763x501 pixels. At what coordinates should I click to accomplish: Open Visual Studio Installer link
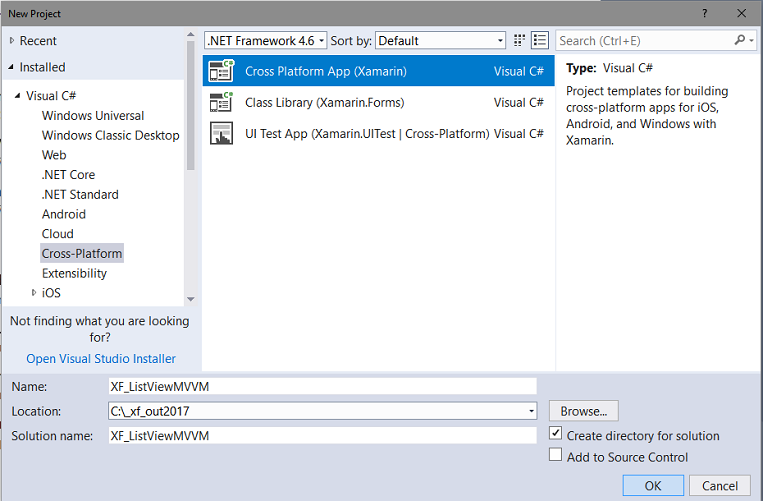point(101,359)
